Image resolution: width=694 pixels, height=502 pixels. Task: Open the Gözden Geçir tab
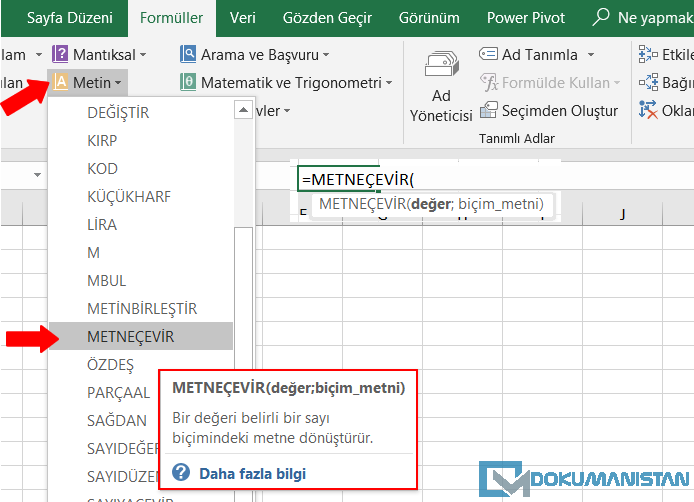pyautogui.click(x=327, y=18)
